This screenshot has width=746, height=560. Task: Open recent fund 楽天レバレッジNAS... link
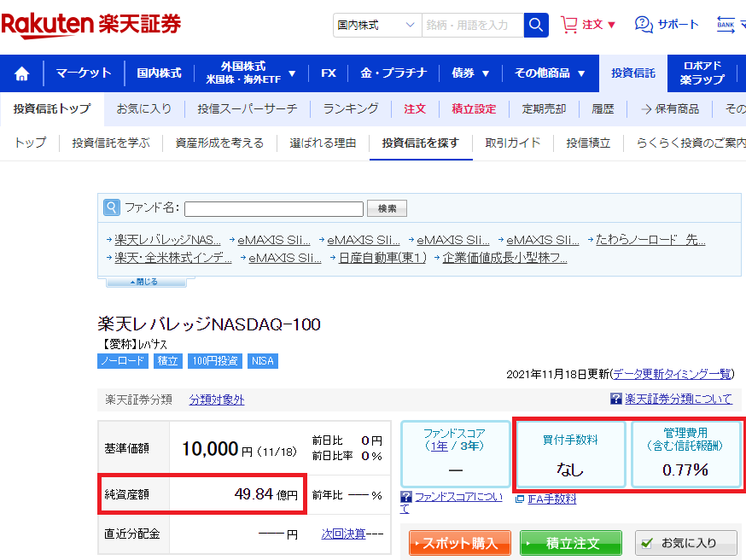(167, 240)
